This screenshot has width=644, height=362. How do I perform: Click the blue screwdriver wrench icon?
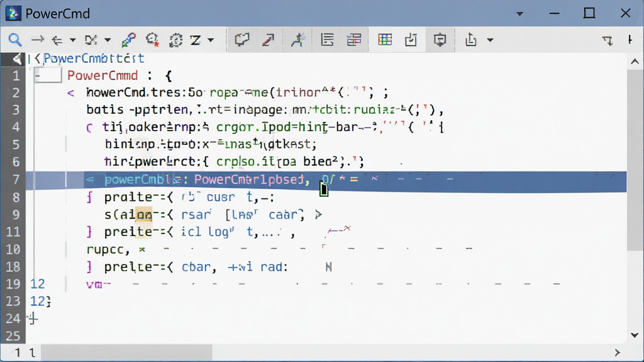[128, 40]
